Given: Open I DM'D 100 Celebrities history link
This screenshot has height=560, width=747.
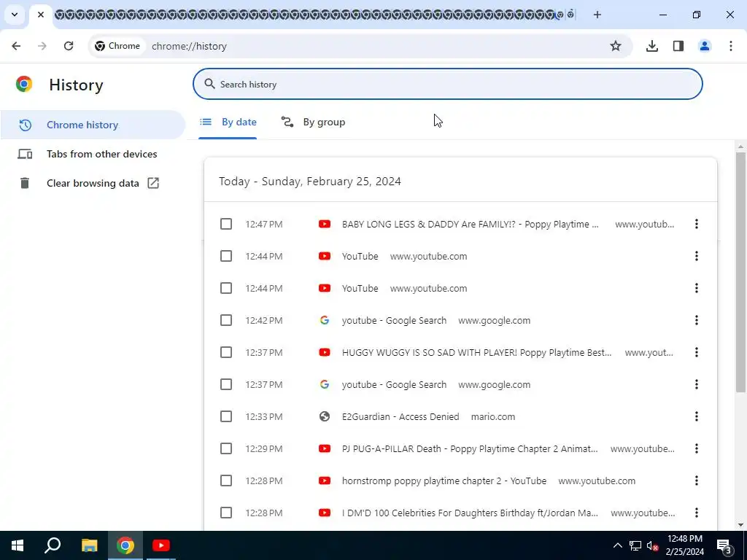Looking at the screenshot, I should point(470,513).
